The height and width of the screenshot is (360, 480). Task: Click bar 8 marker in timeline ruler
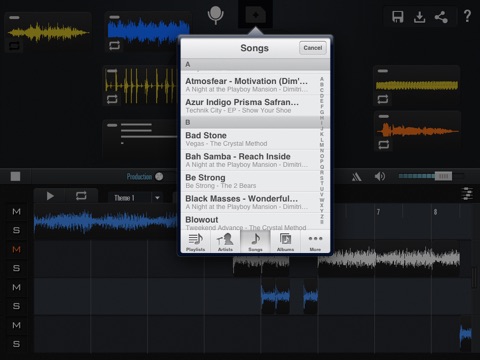point(435,212)
